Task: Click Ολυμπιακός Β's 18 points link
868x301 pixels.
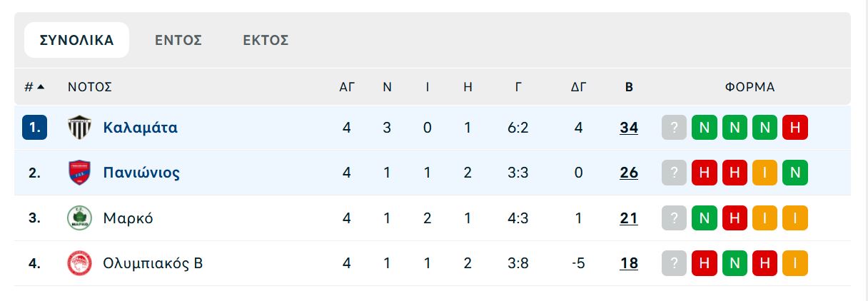Action: [629, 263]
